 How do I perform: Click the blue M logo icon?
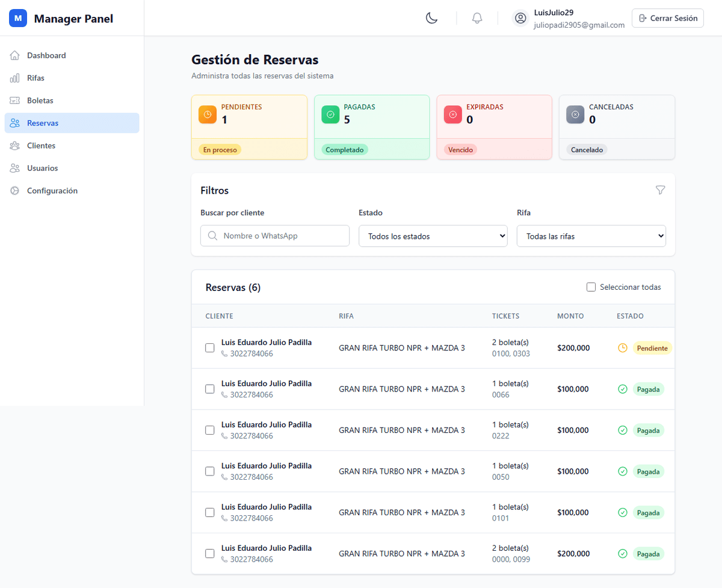(18, 19)
